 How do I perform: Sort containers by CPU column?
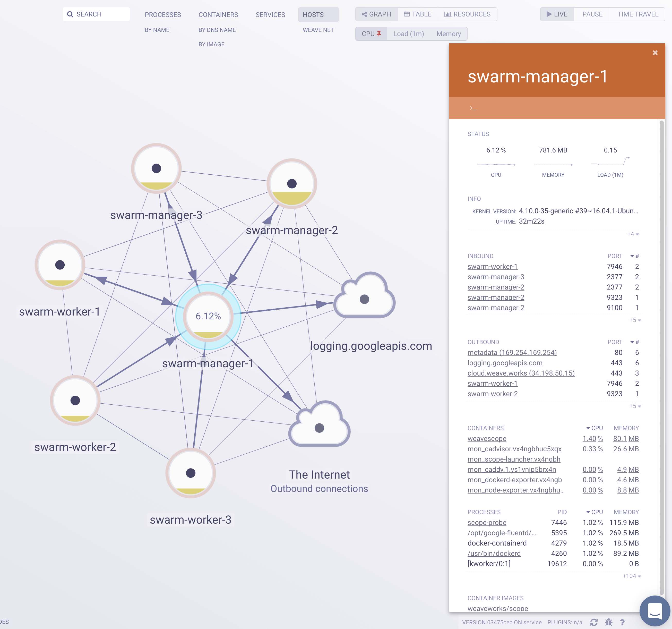(594, 428)
